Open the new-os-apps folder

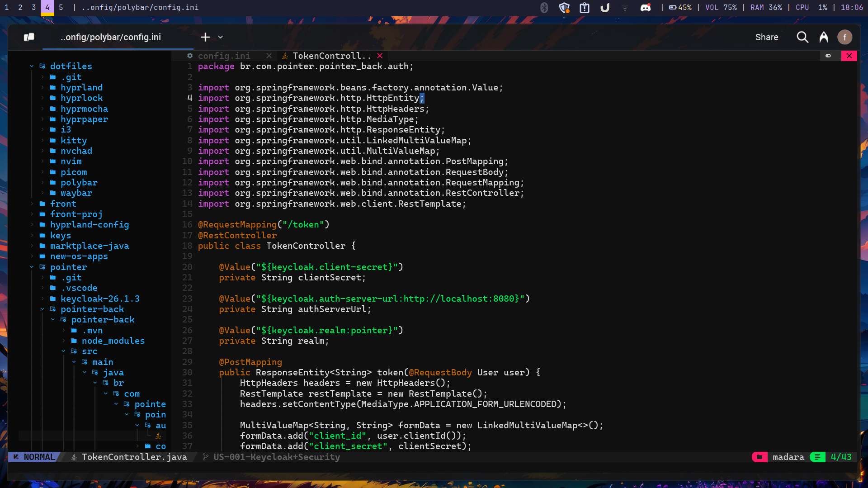(79, 256)
